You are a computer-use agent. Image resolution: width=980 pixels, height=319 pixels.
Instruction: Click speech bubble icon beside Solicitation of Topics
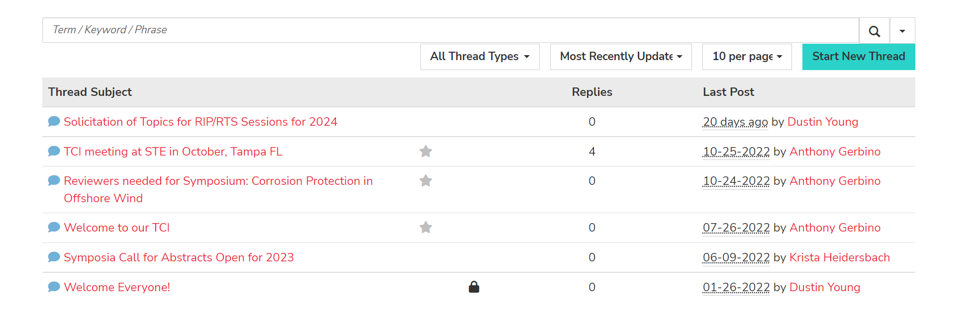[x=54, y=122]
